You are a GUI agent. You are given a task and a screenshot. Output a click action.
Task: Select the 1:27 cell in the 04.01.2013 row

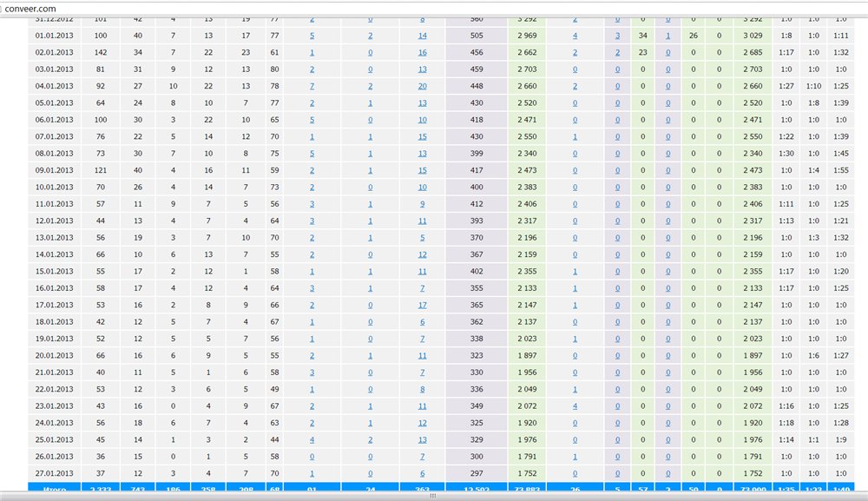coord(786,86)
